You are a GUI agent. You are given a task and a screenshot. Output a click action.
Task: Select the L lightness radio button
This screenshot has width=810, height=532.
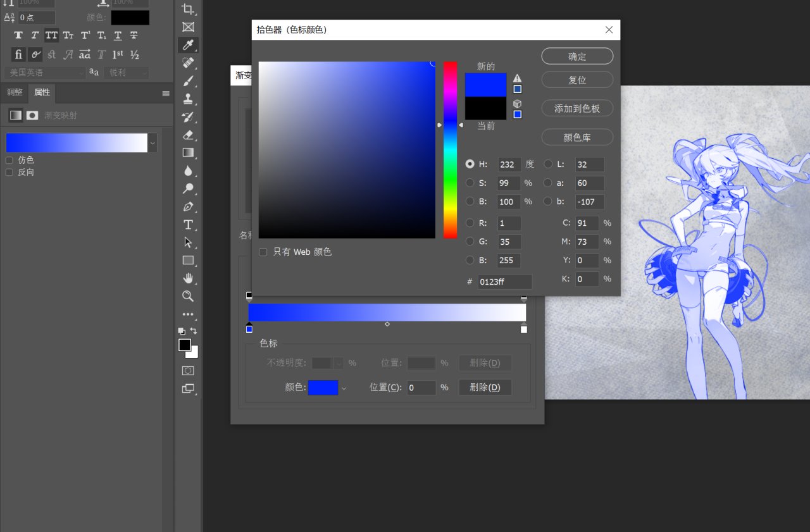click(x=548, y=164)
